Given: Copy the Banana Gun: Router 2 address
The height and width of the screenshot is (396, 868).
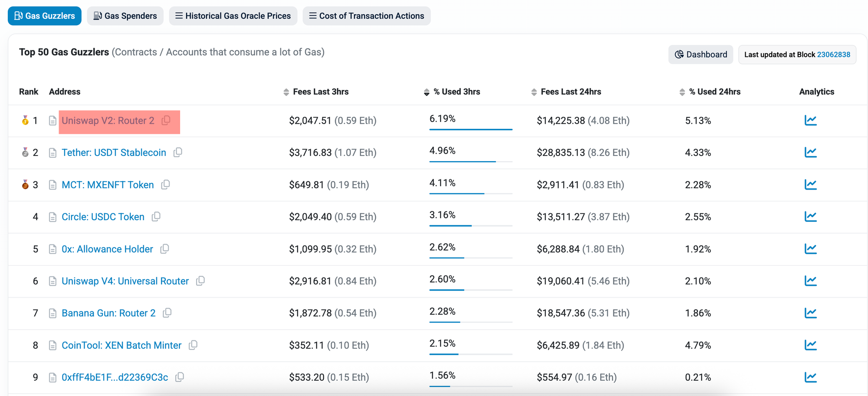Looking at the screenshot, I should point(167,313).
